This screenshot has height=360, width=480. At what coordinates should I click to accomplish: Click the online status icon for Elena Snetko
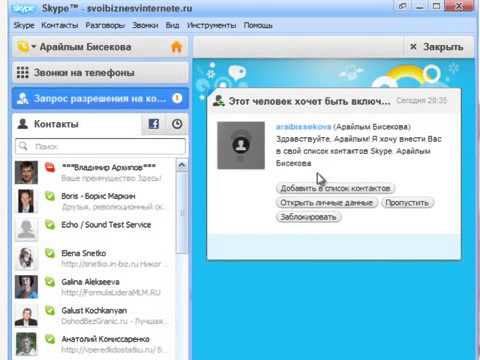click(50, 253)
